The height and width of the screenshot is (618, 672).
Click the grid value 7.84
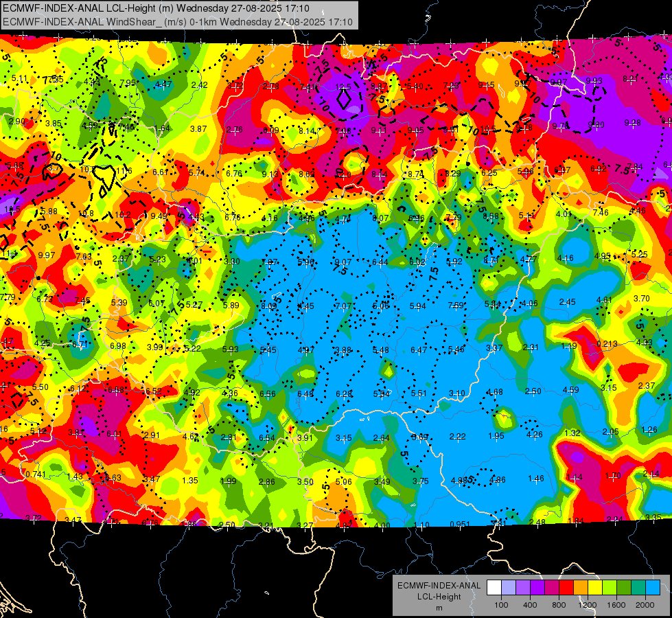coord(635,167)
